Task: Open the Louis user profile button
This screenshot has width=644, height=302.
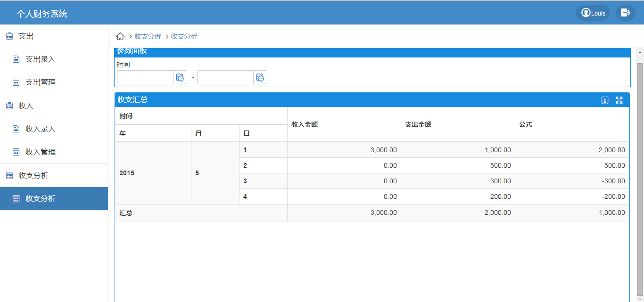Action: click(593, 13)
